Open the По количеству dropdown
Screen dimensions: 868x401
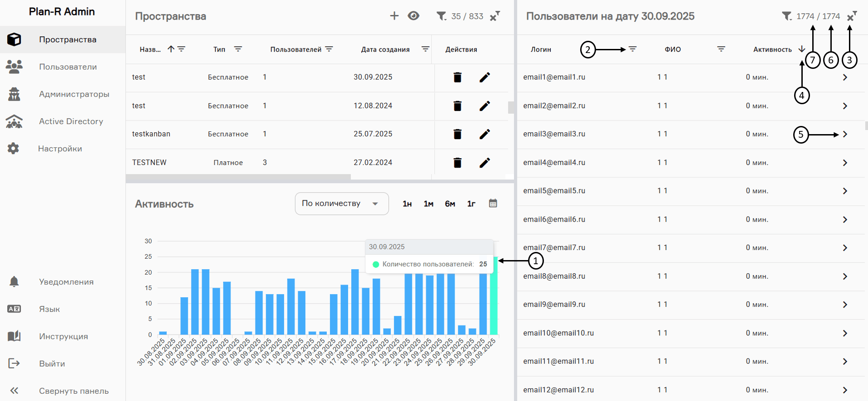pyautogui.click(x=341, y=203)
